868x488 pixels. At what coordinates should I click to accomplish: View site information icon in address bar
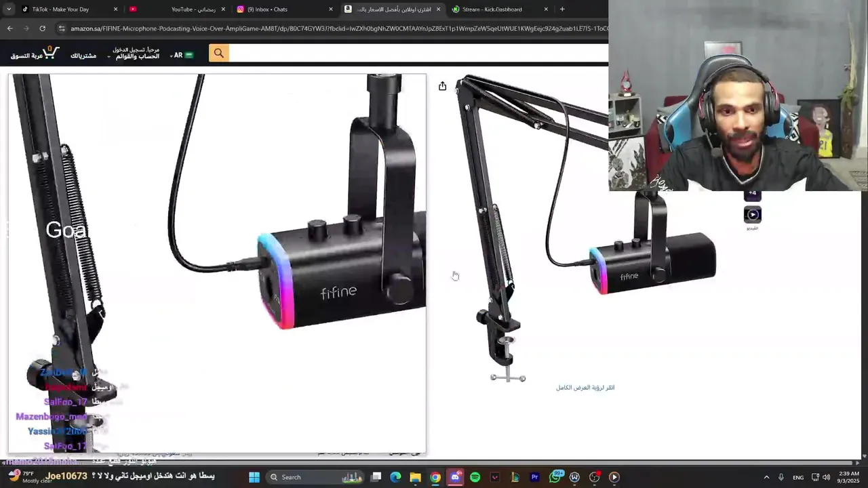(x=62, y=28)
